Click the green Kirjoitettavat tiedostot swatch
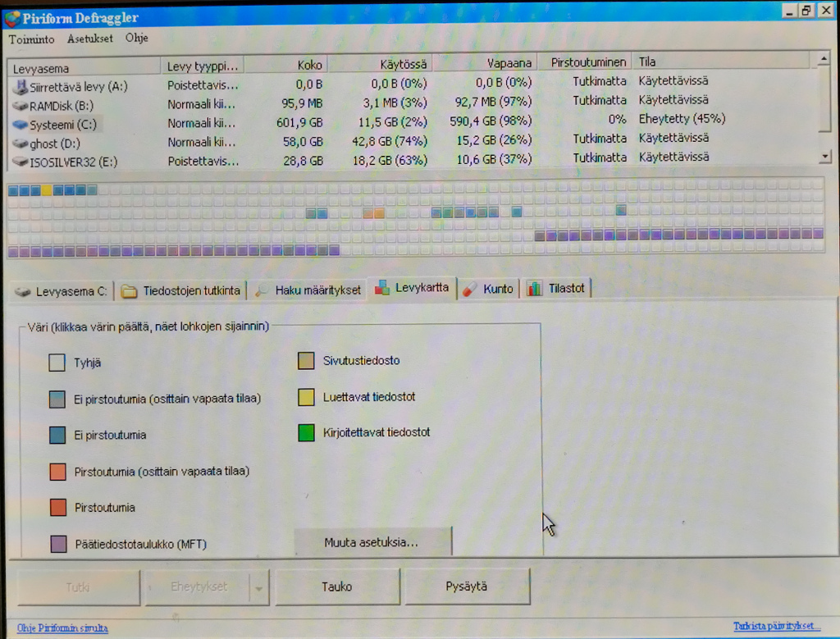This screenshot has height=639, width=840. [x=306, y=433]
